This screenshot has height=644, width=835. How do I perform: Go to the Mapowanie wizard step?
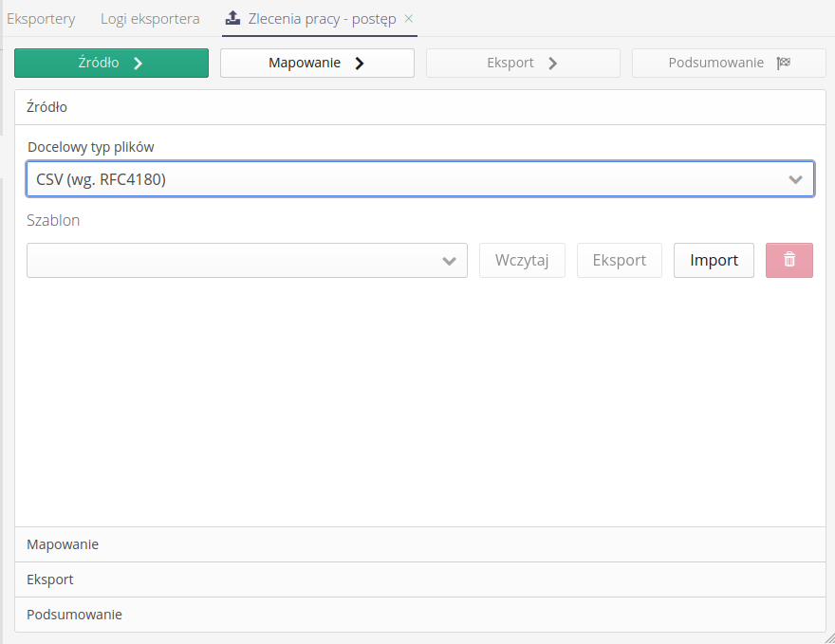[x=317, y=64]
